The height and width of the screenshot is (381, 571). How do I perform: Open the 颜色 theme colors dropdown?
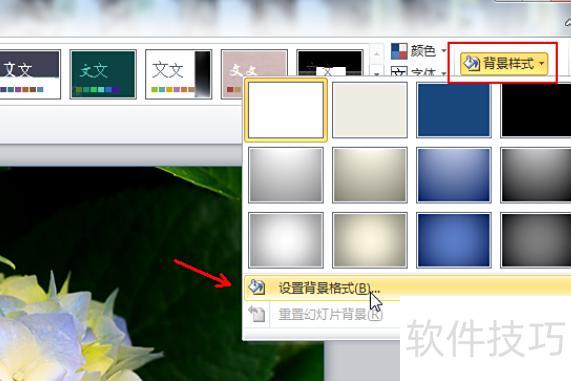(419, 51)
